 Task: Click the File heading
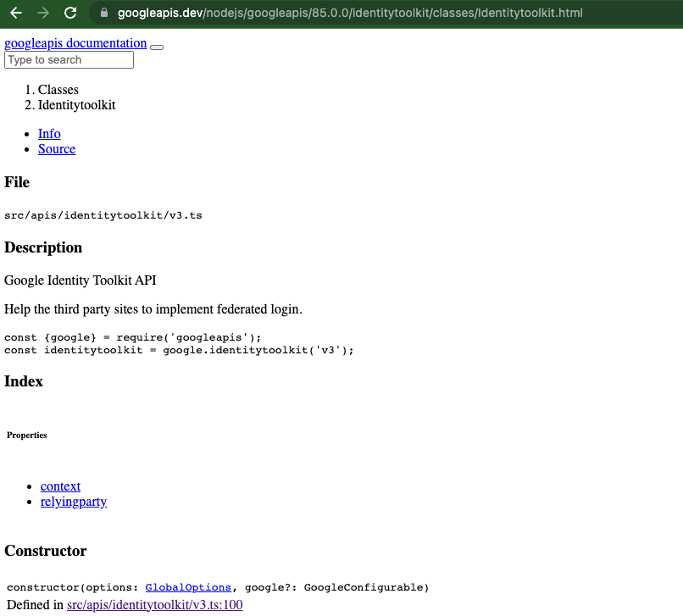coord(17,182)
